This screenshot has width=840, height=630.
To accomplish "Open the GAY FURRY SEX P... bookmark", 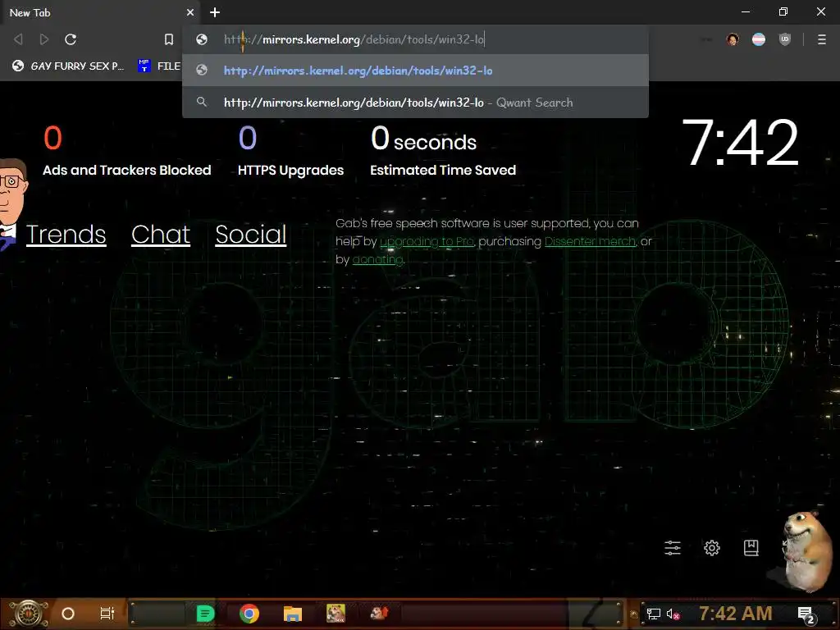I will click(x=68, y=66).
